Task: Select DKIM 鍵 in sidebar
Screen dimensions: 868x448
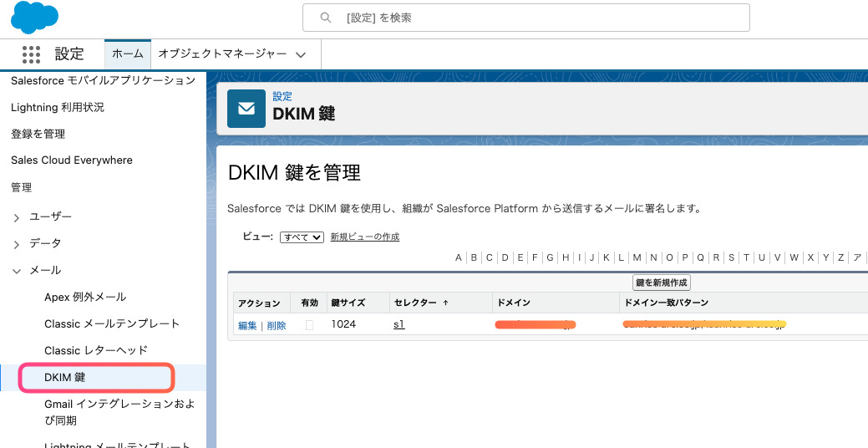Action: [x=65, y=378]
